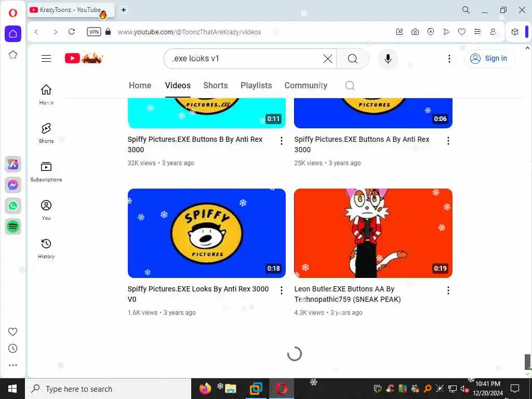Open the channel Home tab
This screenshot has height=399, width=532.
[140, 86]
